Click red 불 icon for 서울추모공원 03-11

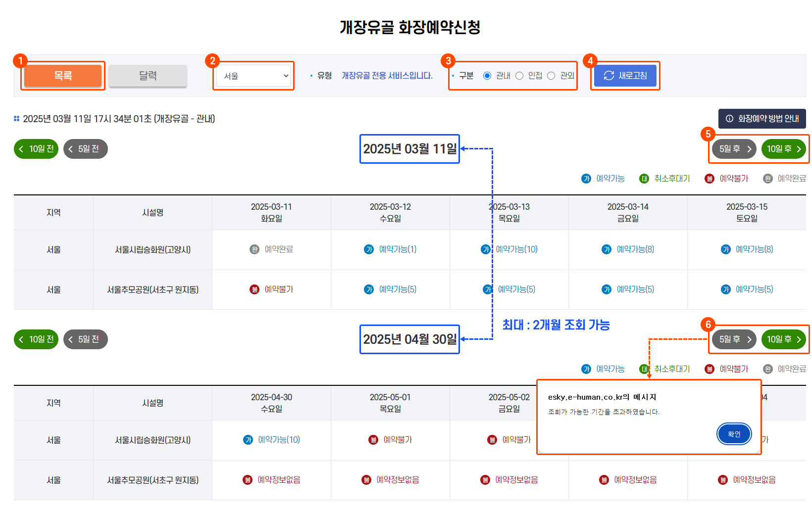[x=254, y=289]
